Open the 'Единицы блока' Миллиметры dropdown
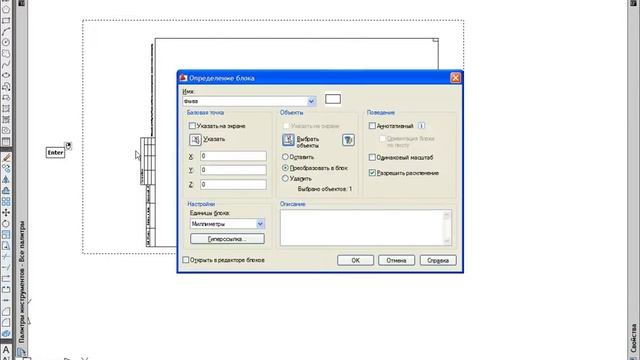Viewport: 640px width, 360px height. coord(260,224)
